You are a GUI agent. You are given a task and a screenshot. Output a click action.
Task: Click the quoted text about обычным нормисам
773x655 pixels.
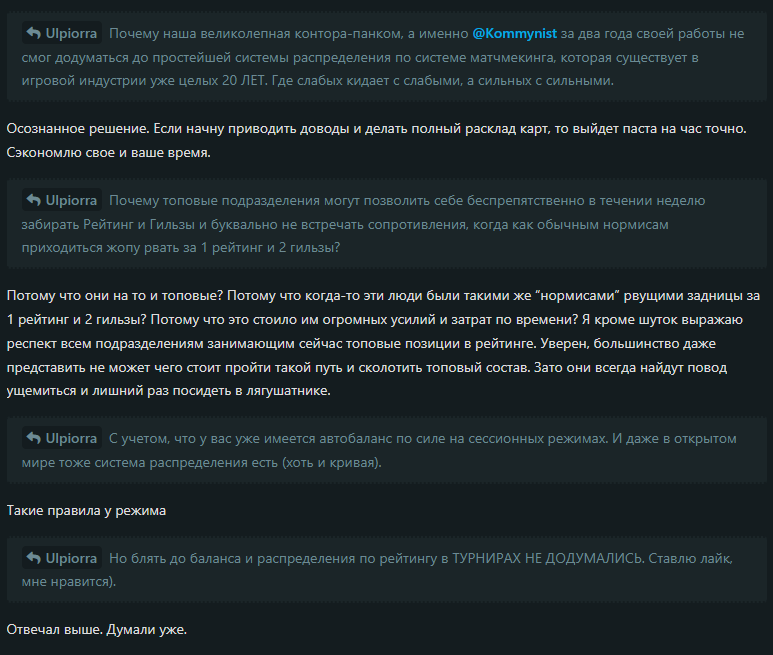(363, 224)
